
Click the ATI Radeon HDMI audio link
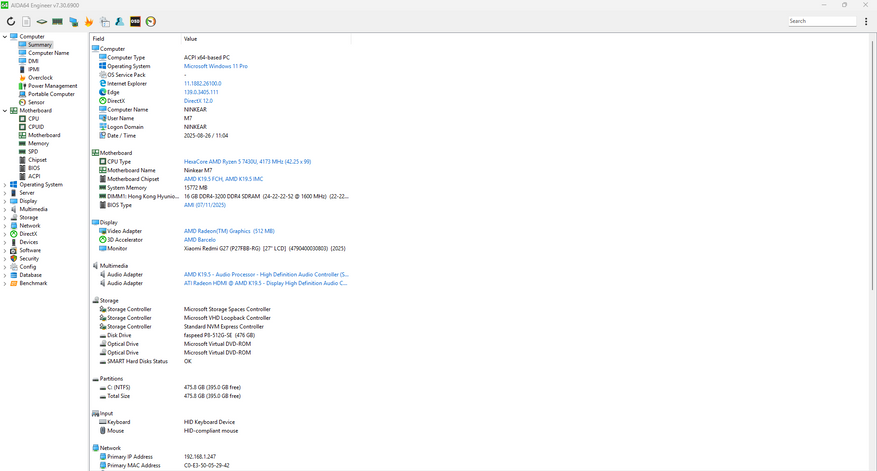(x=266, y=284)
